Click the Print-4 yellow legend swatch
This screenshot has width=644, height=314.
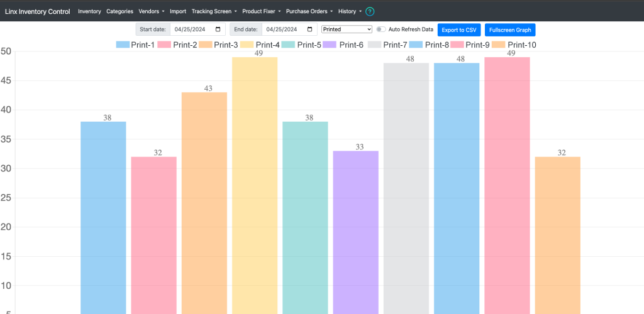coord(247,45)
